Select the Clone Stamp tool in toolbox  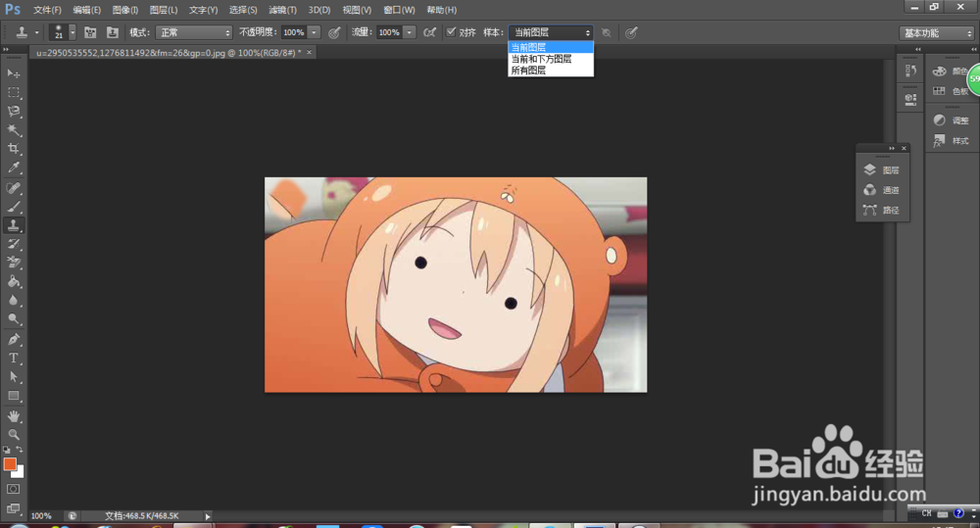(13, 225)
